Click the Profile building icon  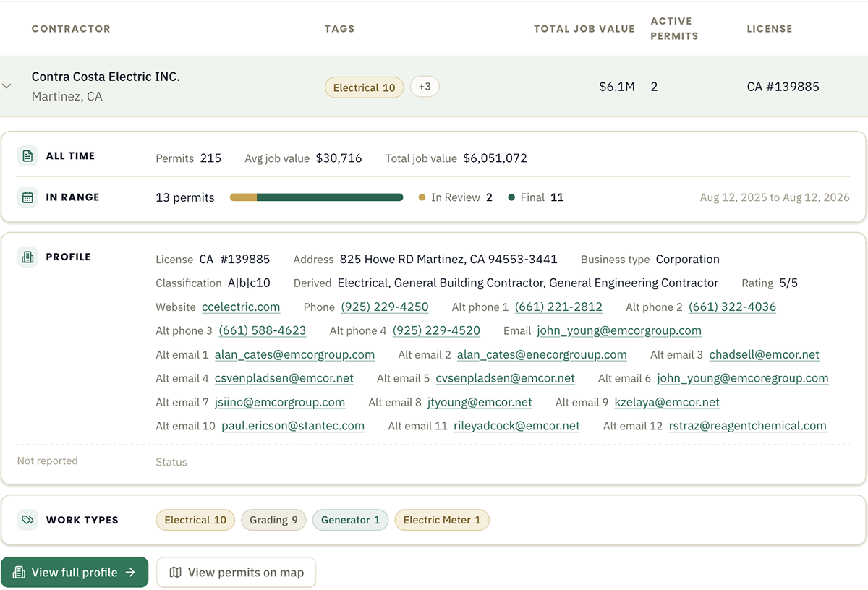[x=27, y=257]
